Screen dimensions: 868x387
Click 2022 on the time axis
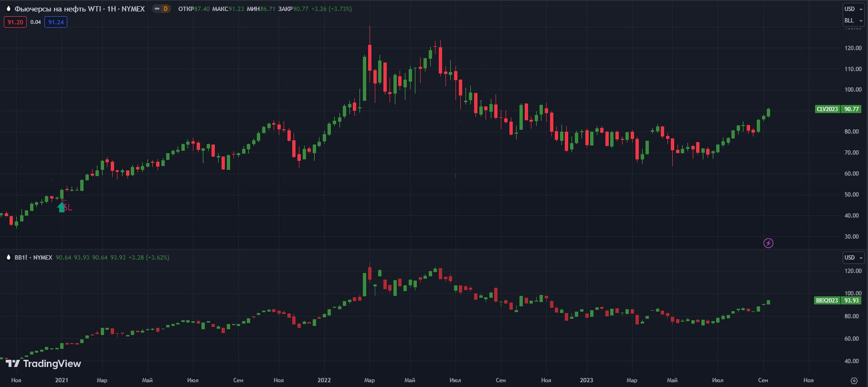(324, 380)
